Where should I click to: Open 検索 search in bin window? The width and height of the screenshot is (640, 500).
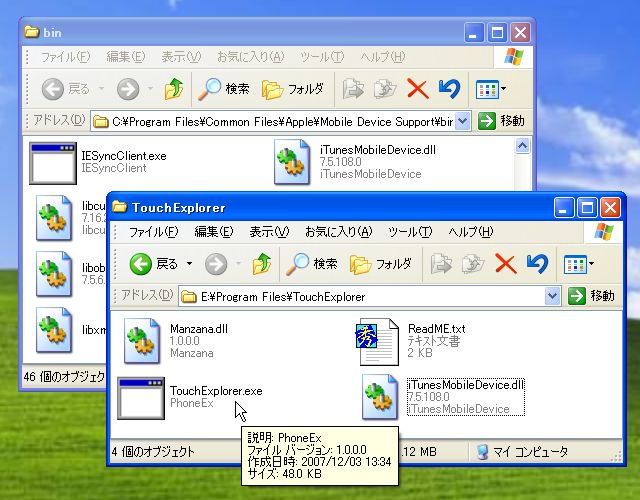coord(224,89)
